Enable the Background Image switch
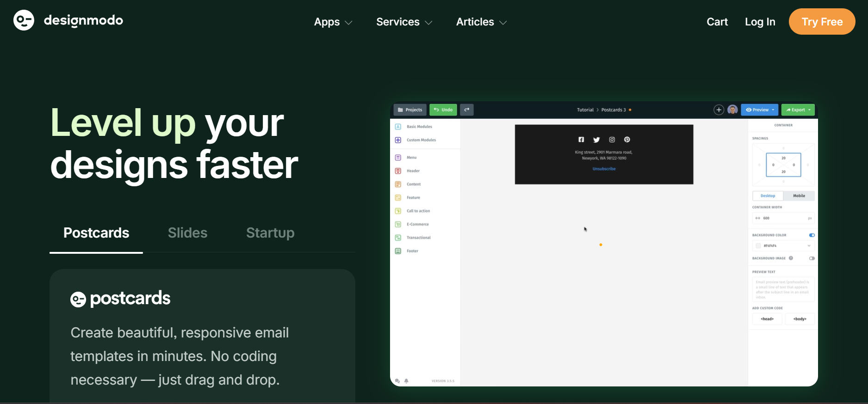 point(812,258)
